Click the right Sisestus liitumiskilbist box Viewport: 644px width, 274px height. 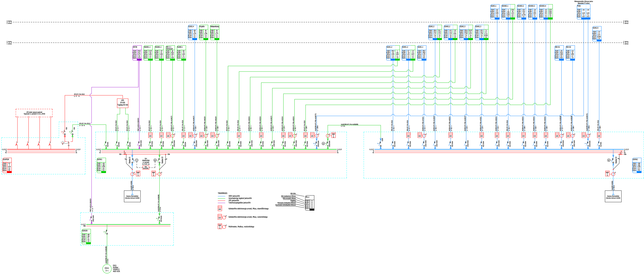click(x=613, y=197)
